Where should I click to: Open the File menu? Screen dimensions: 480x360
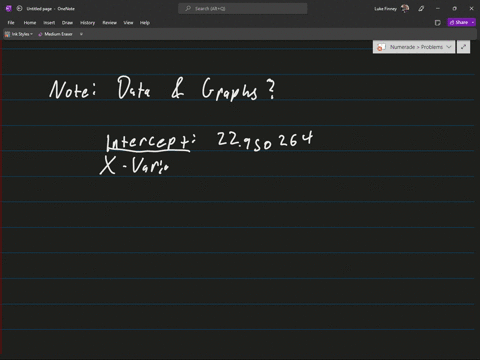(x=11, y=23)
